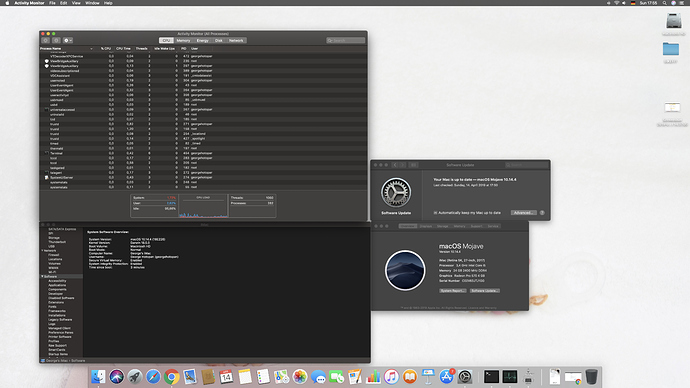This screenshot has width=690, height=388.
Task: Sort by % CPU column header
Action: (x=106, y=48)
